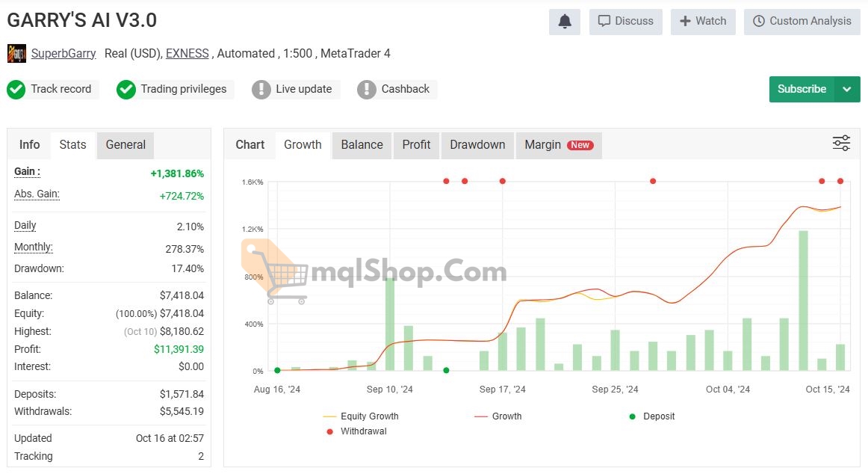
Task: Click the Live update status icon
Action: coord(261,89)
